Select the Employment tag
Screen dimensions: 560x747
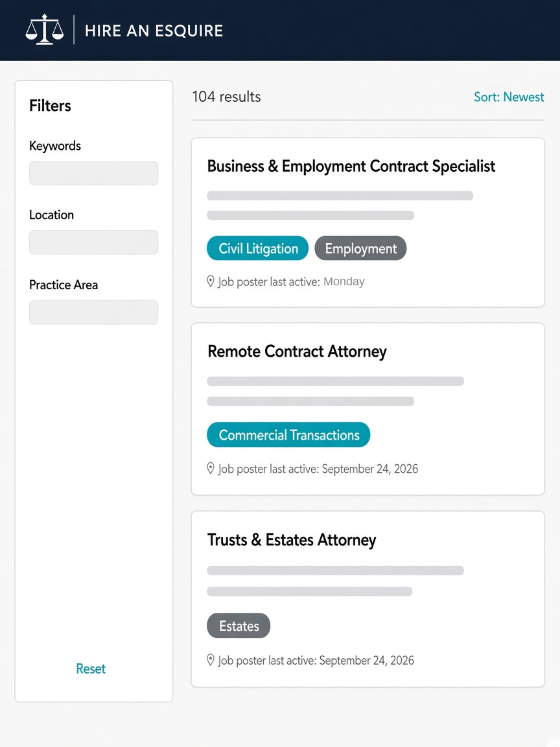pyautogui.click(x=360, y=248)
